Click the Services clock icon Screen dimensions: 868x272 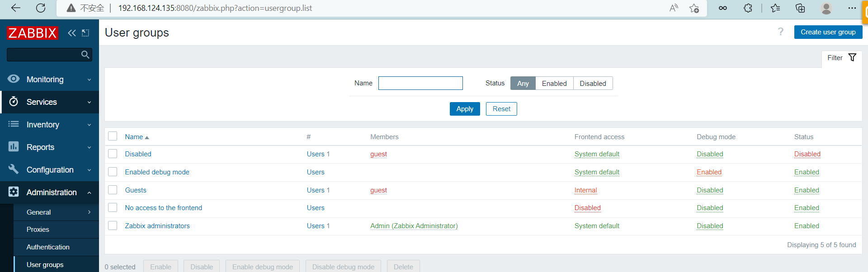14,102
